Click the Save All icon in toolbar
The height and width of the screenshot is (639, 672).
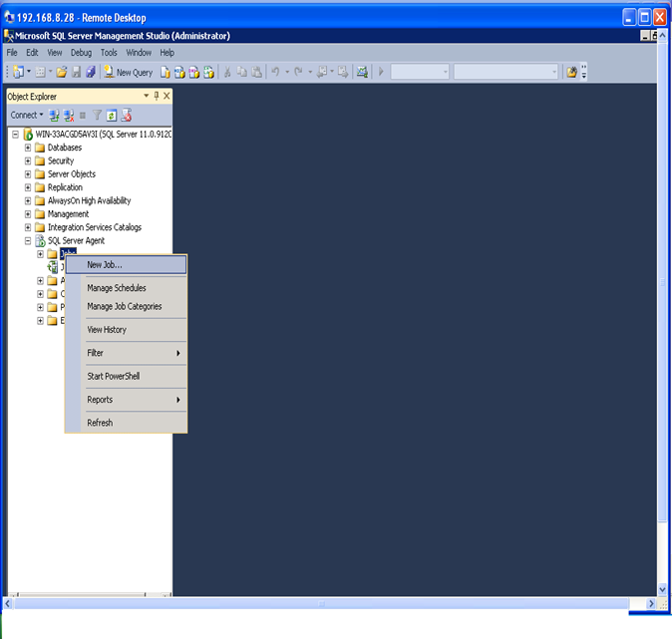pos(91,72)
